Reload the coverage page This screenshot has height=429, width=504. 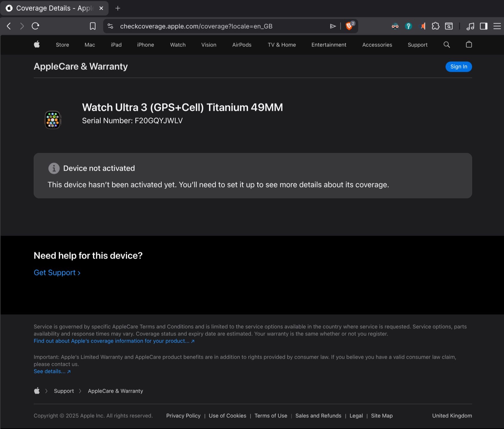coord(35,26)
